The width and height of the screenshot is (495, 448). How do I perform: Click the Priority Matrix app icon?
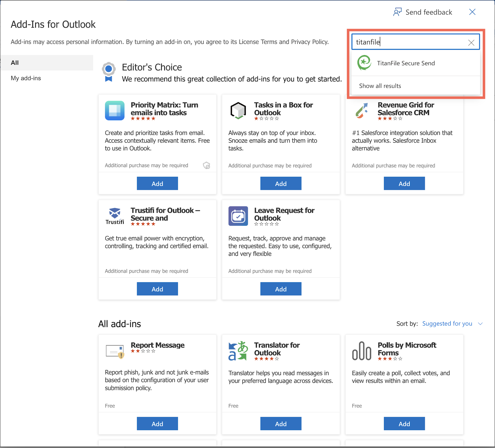(114, 110)
